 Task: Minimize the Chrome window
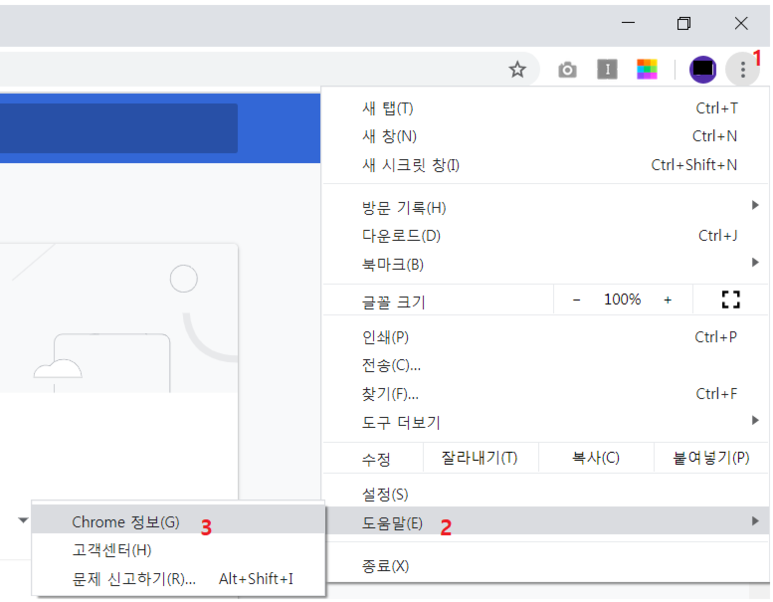point(628,23)
